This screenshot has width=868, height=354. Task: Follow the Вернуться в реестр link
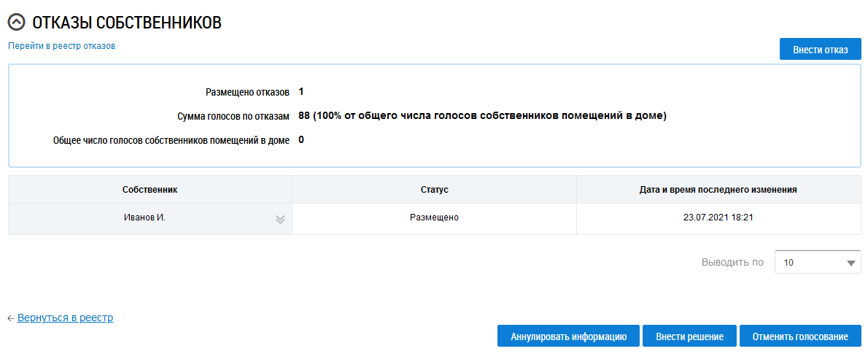[x=65, y=318]
